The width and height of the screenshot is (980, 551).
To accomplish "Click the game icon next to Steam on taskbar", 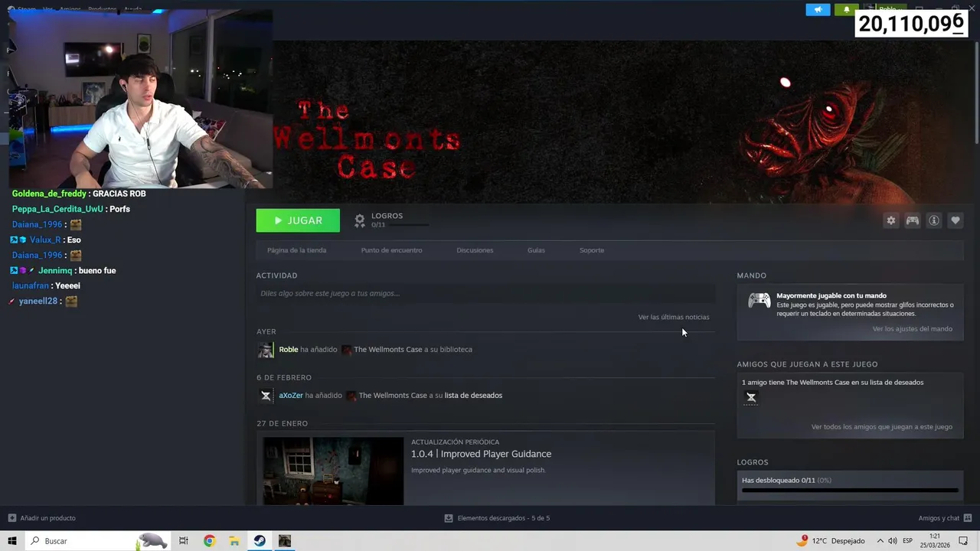I will 285,541.
